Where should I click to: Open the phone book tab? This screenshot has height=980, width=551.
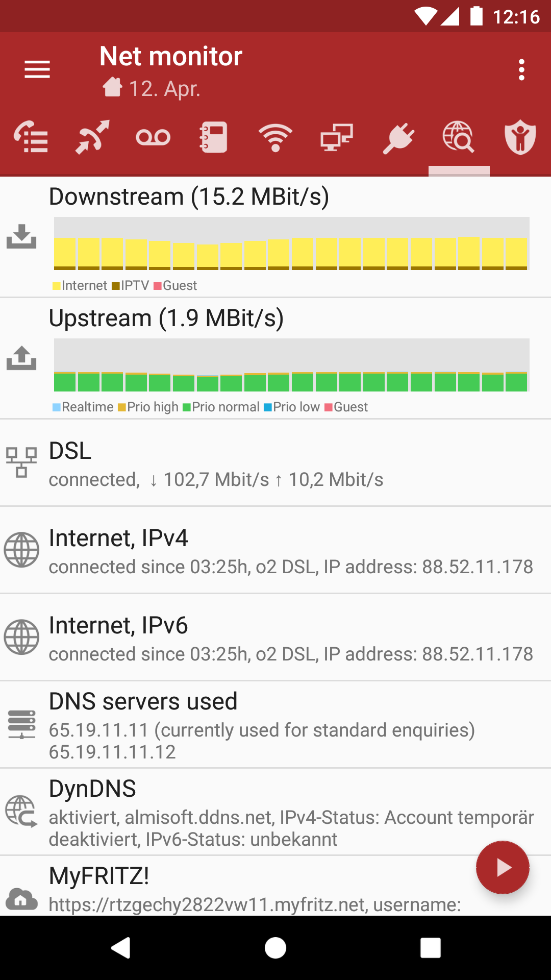[x=214, y=137]
